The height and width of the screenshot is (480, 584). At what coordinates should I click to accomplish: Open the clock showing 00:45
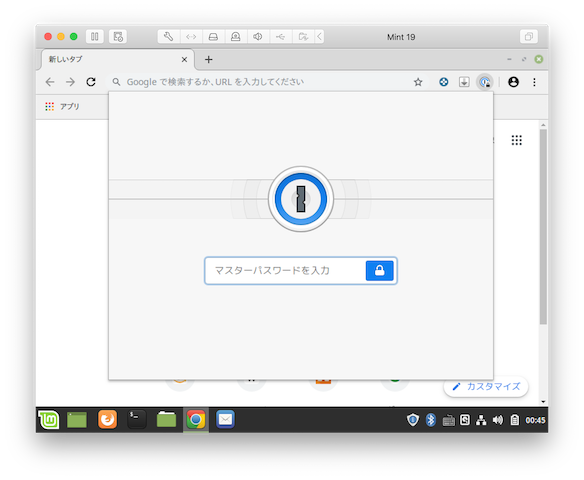(x=535, y=420)
